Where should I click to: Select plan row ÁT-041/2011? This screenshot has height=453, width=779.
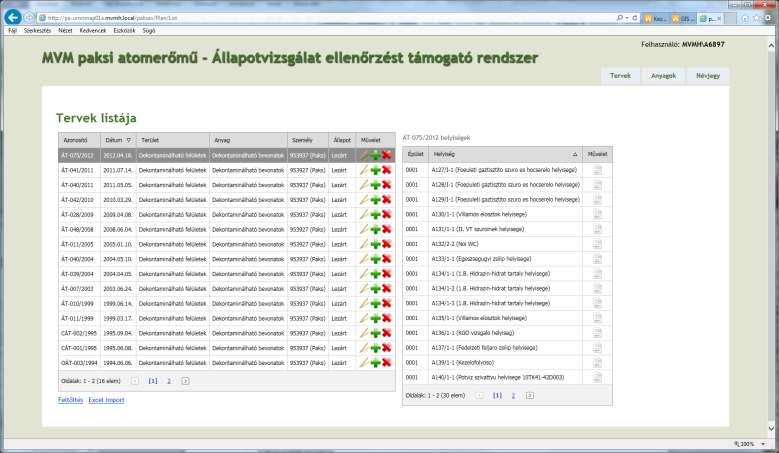[x=227, y=170]
